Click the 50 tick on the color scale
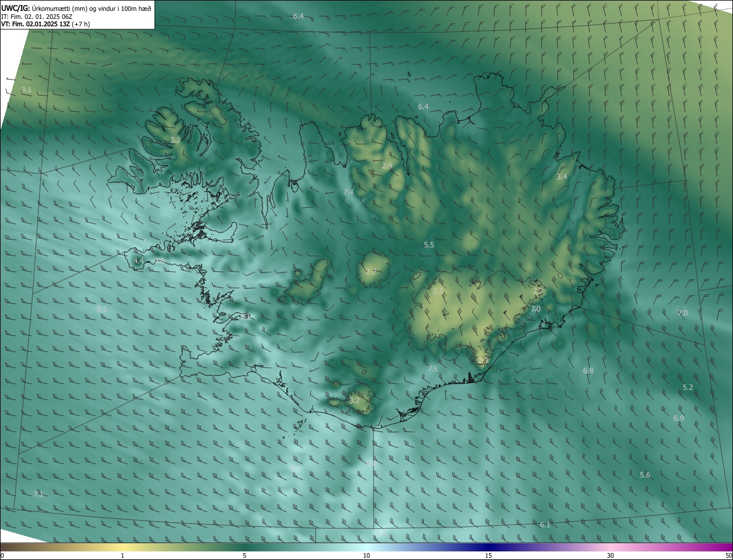 tap(728, 556)
